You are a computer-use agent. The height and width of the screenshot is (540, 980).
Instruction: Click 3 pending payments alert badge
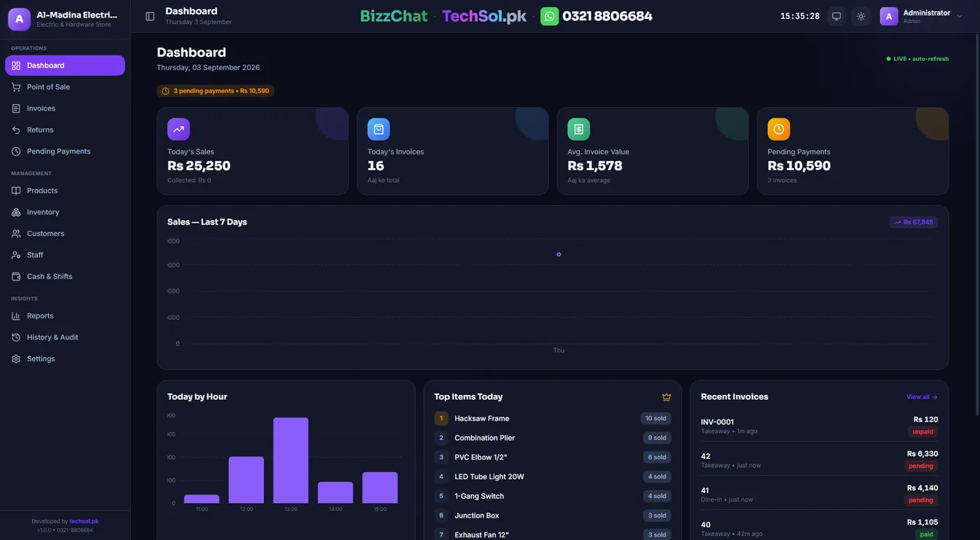pos(216,91)
